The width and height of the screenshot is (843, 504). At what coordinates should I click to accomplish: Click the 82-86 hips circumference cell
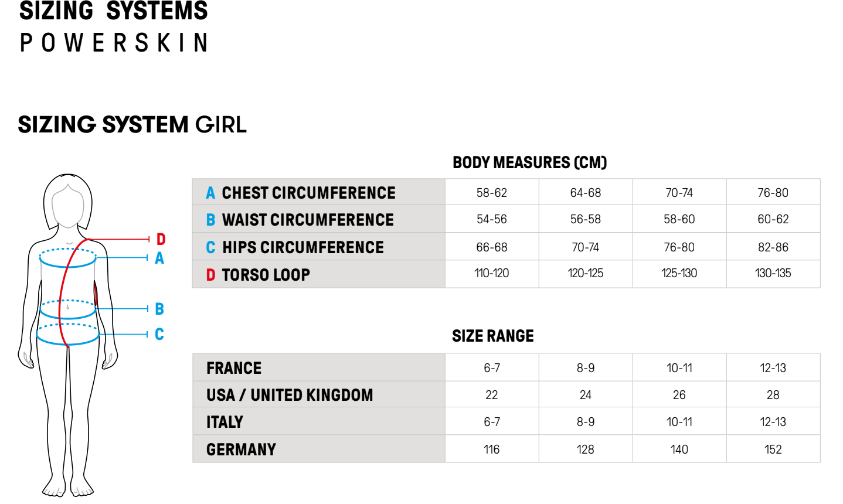click(x=773, y=247)
